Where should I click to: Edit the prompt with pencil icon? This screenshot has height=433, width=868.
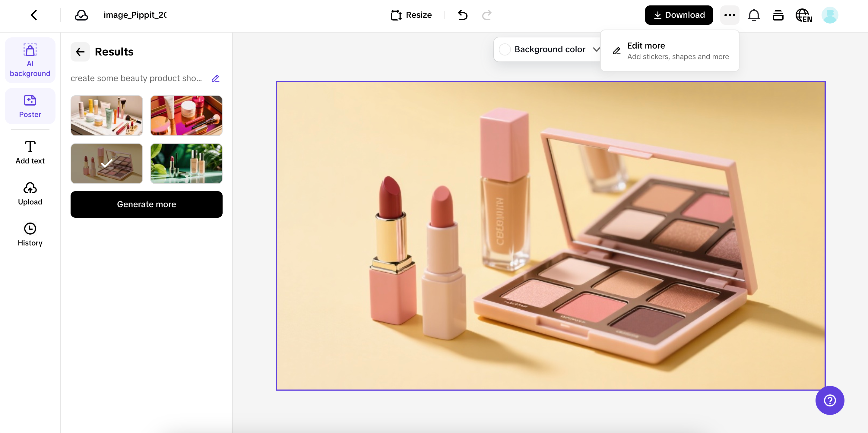215,78
